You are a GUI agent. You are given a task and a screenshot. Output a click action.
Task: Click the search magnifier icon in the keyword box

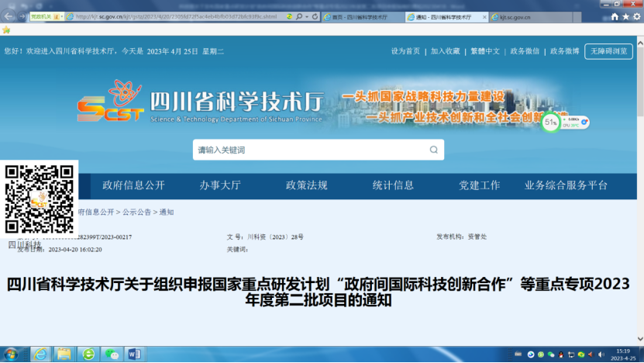(434, 150)
